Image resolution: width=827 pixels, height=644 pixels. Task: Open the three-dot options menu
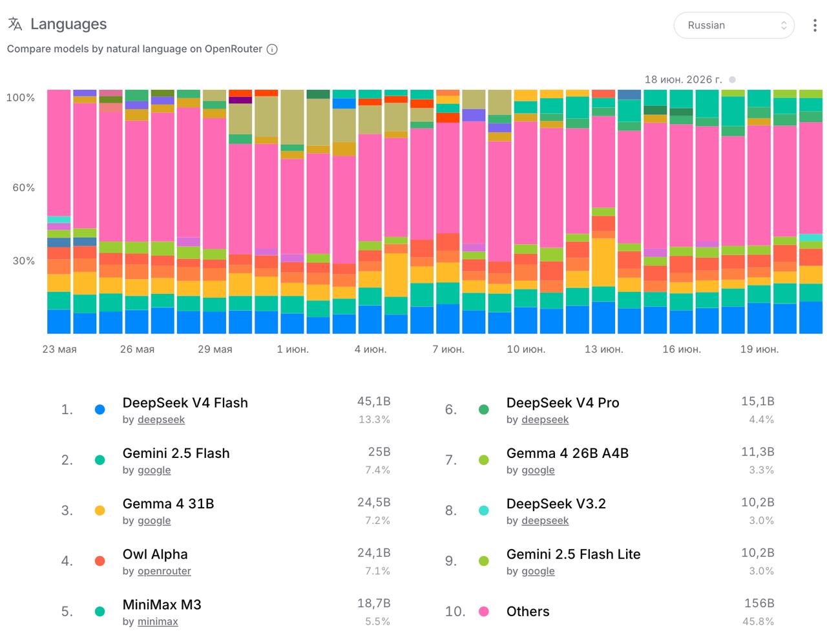point(815,25)
